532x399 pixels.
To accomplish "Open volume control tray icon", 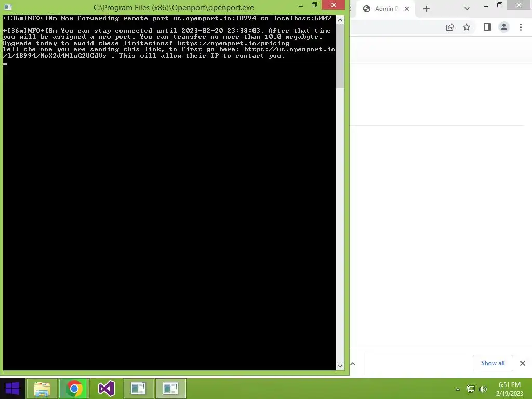I will [483, 389].
